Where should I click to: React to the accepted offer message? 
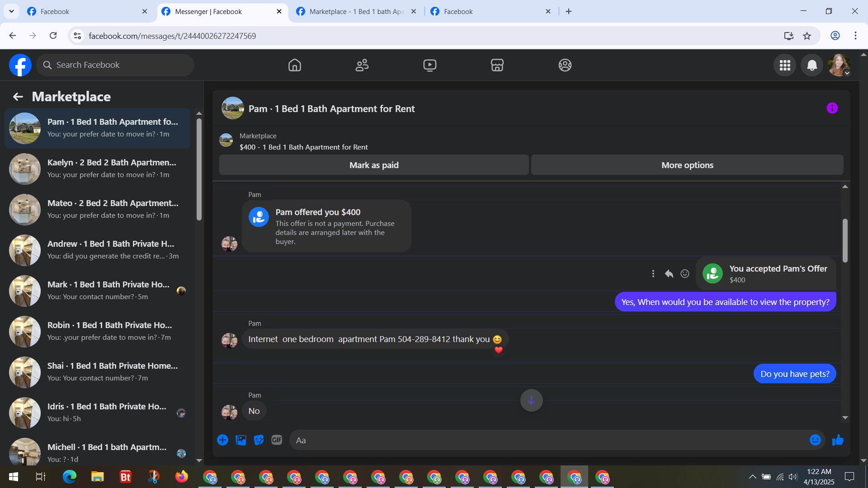coord(685,274)
